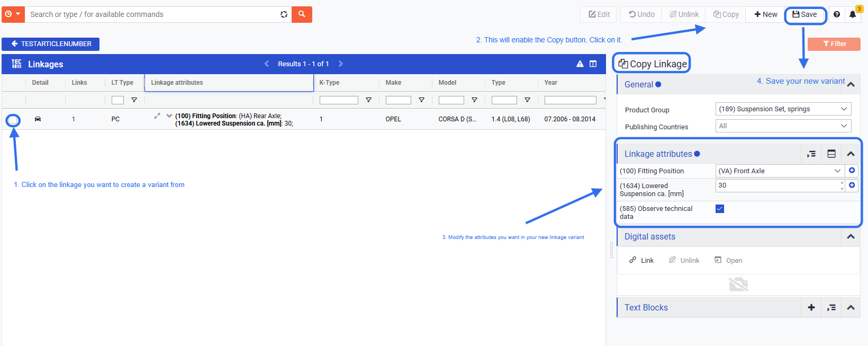The height and width of the screenshot is (346, 868).
Task: Sort by the Year column header
Action: point(550,83)
